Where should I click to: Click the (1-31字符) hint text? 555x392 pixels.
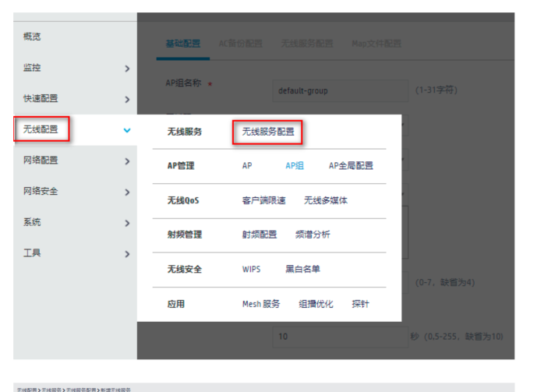click(437, 90)
